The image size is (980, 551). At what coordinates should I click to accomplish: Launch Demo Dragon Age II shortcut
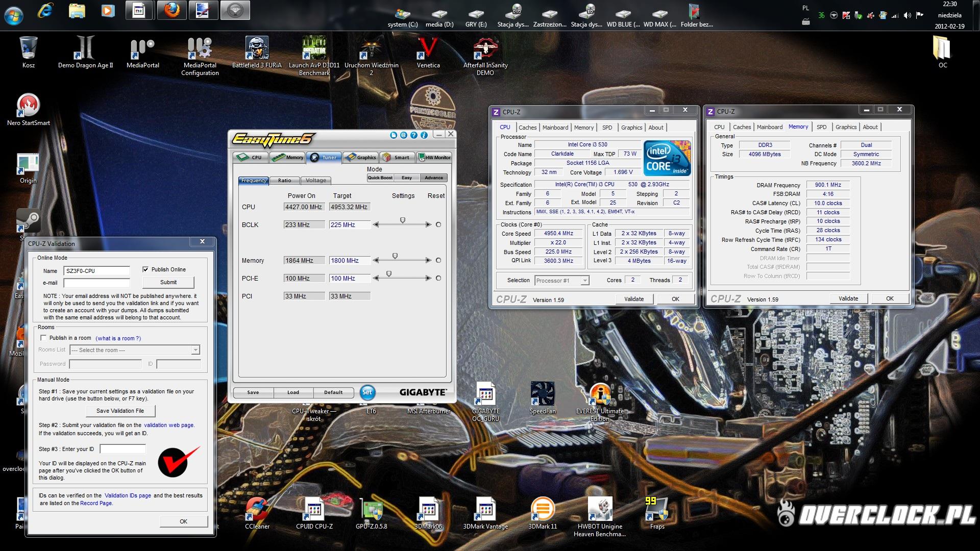[85, 52]
